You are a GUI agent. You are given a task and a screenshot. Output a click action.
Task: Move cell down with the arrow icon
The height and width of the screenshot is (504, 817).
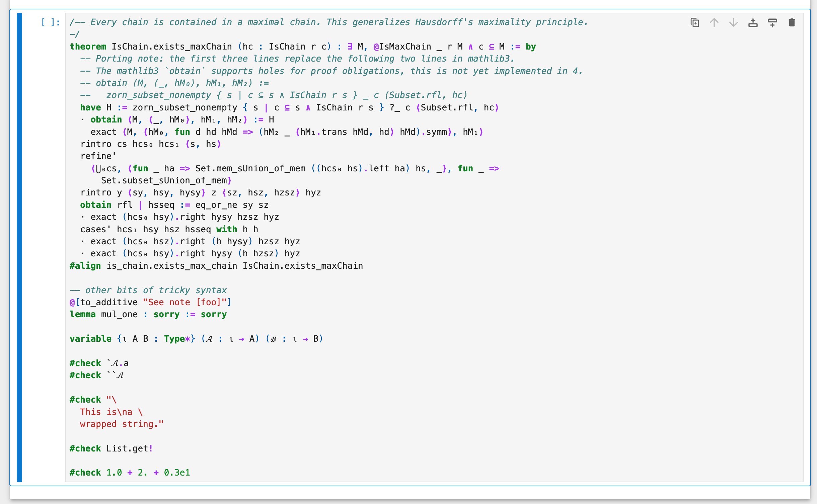click(734, 22)
